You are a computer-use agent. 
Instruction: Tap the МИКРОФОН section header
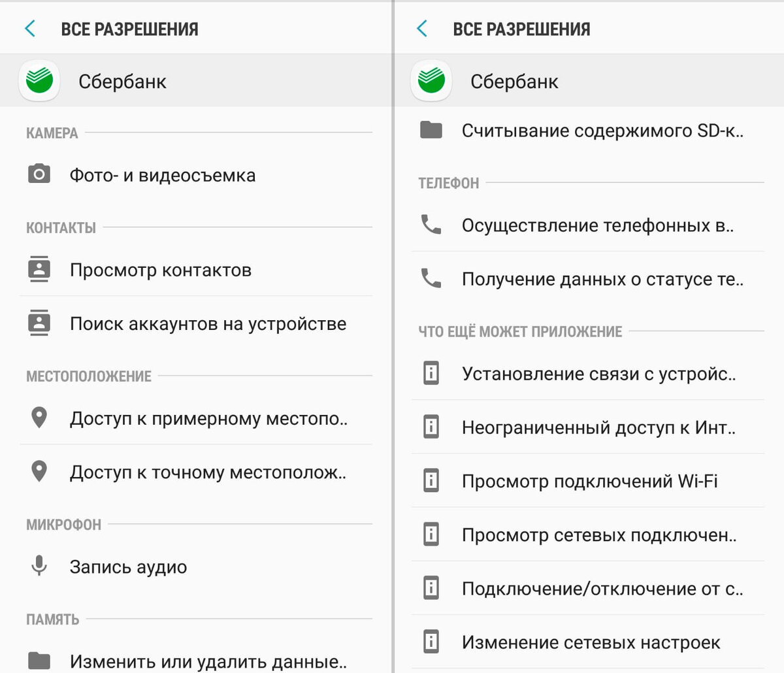(x=63, y=525)
